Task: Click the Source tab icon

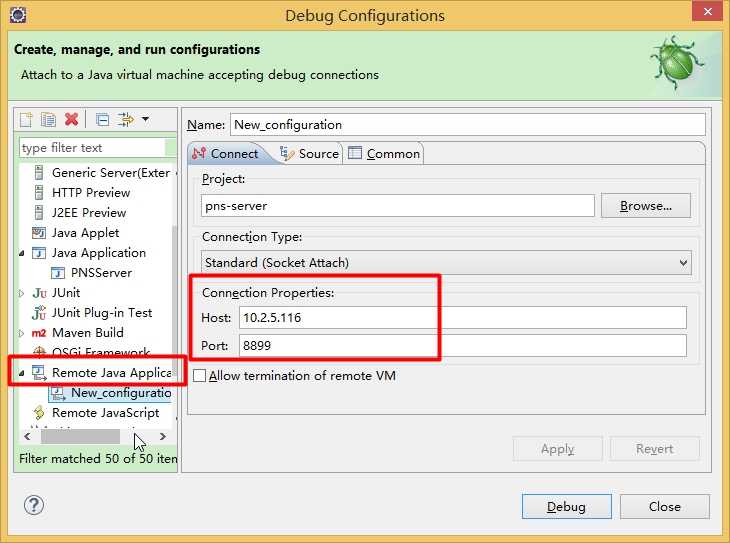Action: pos(287,153)
